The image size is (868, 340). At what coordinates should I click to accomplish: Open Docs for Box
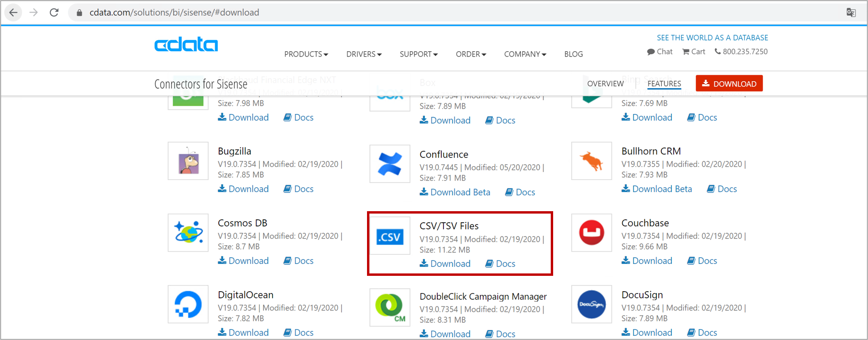tap(501, 120)
